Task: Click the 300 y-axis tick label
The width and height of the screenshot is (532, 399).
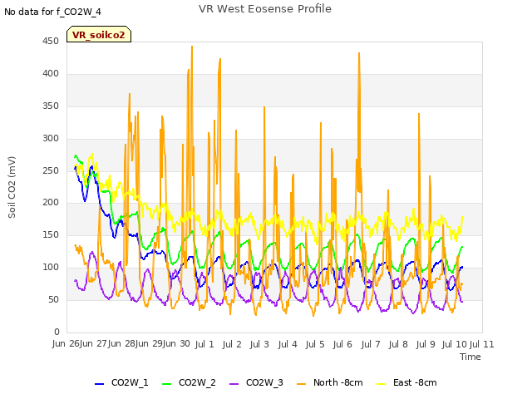Action: pyautogui.click(x=51, y=139)
